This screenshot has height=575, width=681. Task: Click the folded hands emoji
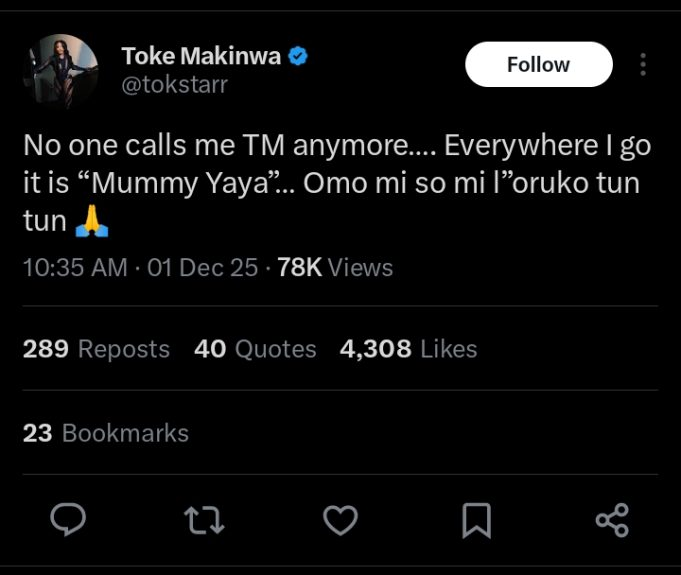pos(92,222)
